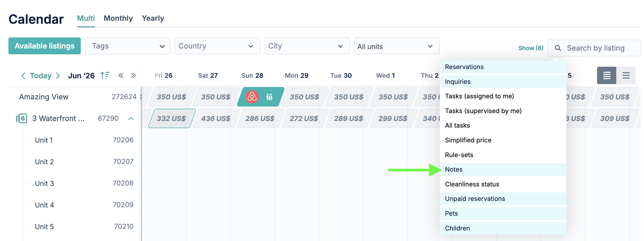
Task: Click the Sat 27 date header
Action: [208, 76]
